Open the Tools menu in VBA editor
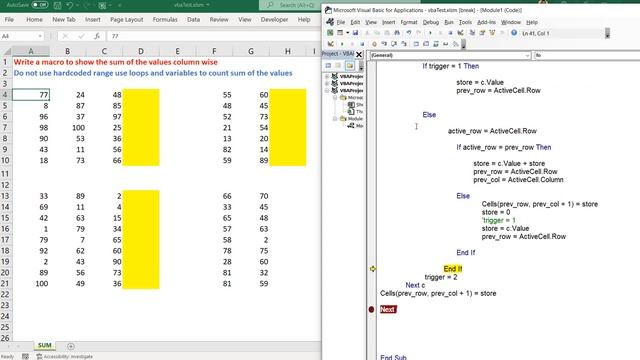 click(465, 22)
